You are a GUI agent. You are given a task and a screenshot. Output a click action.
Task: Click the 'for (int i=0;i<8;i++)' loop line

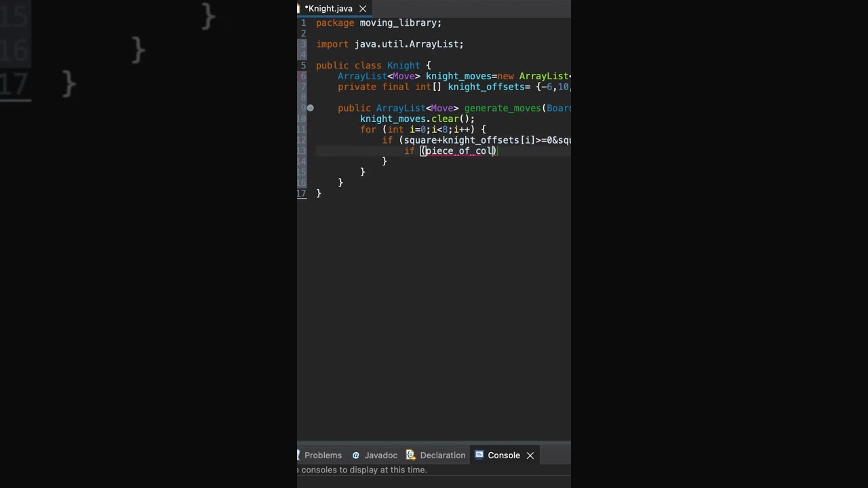tap(423, 129)
